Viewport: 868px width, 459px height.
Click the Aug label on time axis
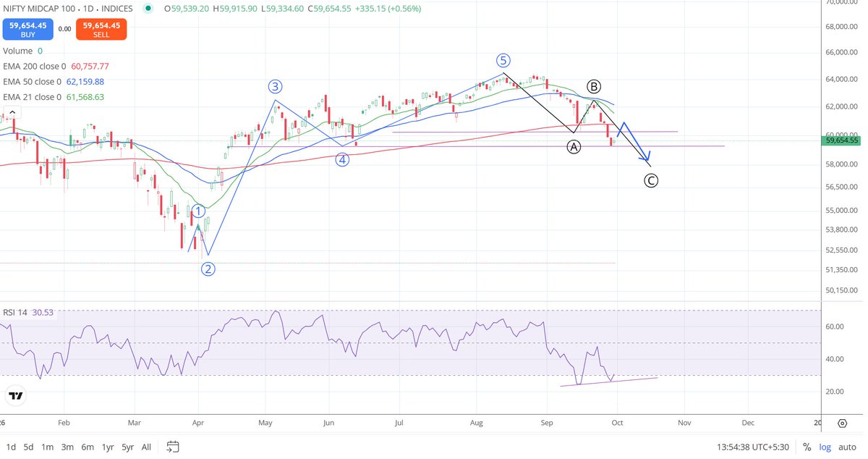tap(477, 423)
